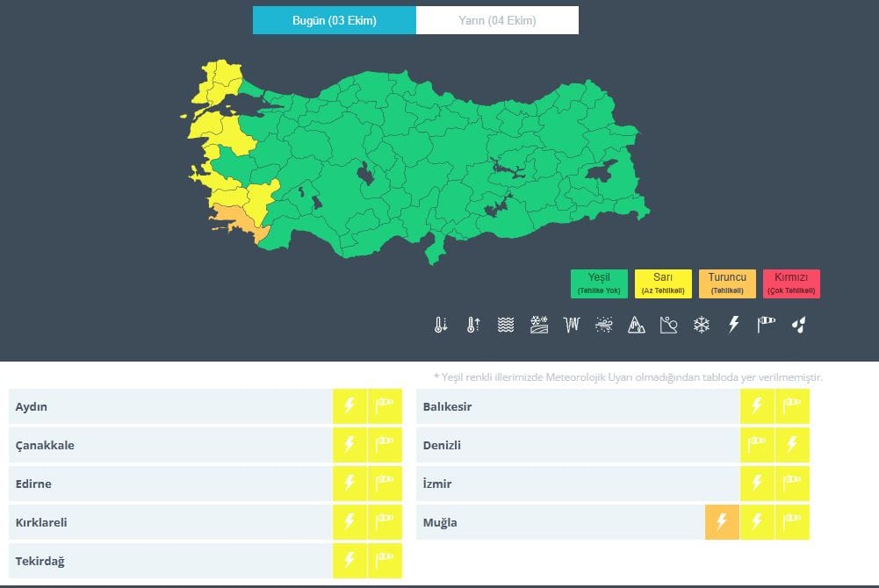This screenshot has height=588, width=879.
Task: Switch to Yarın (04 Ekim) tab
Action: [497, 20]
